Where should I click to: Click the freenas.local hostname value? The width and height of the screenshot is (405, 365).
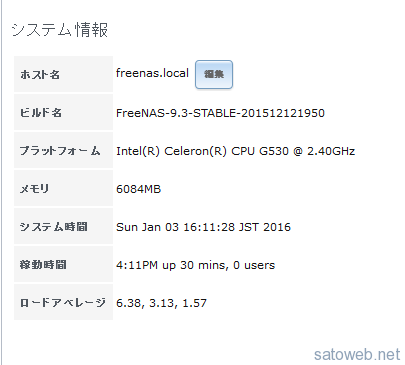[152, 73]
